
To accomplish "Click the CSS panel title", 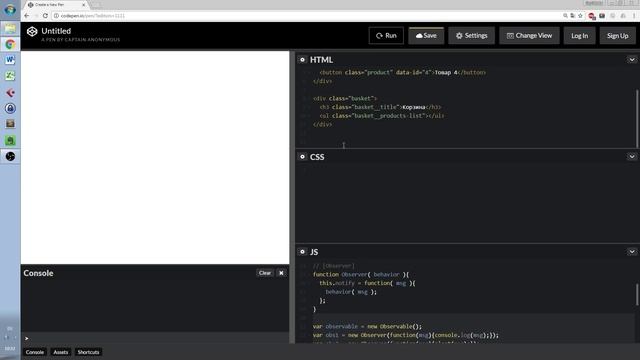I will point(317,157).
